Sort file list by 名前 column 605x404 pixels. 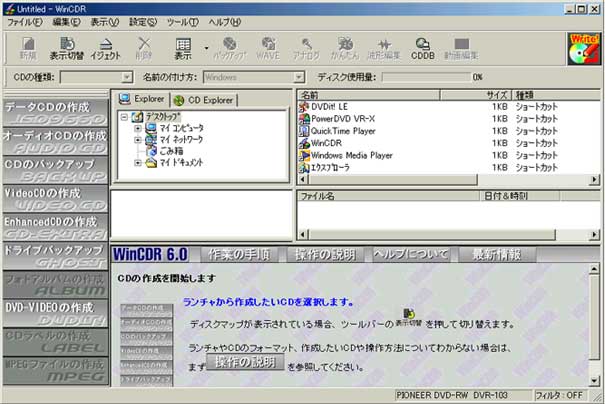coord(368,95)
